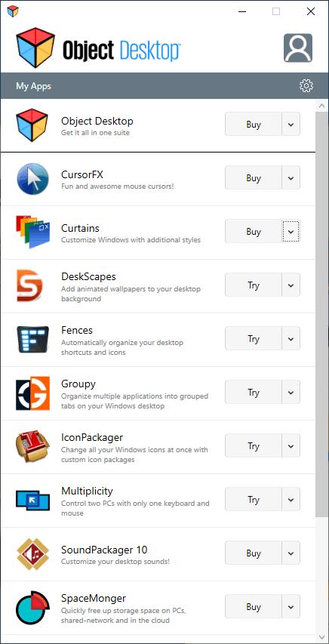Select the IconPackager app icon
Image resolution: width=329 pixels, height=644 pixels.
click(33, 447)
